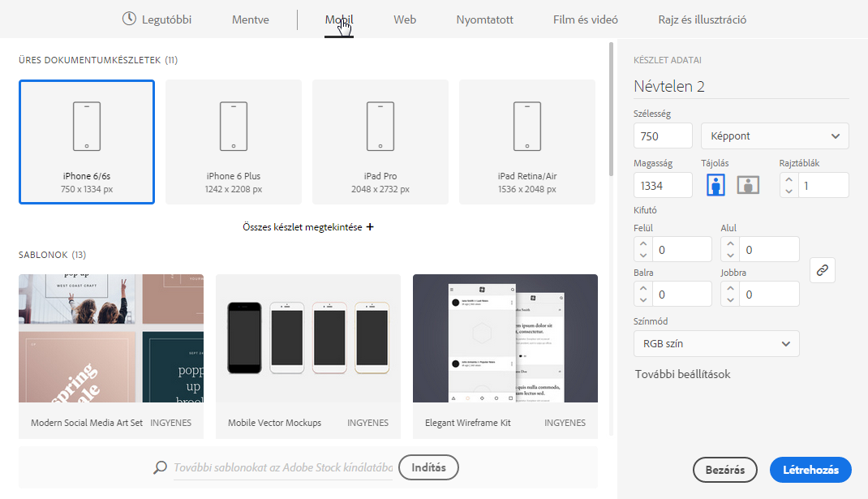Choose the iPad Pro preset
Image resolution: width=868 pixels, height=499 pixels.
pyautogui.click(x=380, y=142)
